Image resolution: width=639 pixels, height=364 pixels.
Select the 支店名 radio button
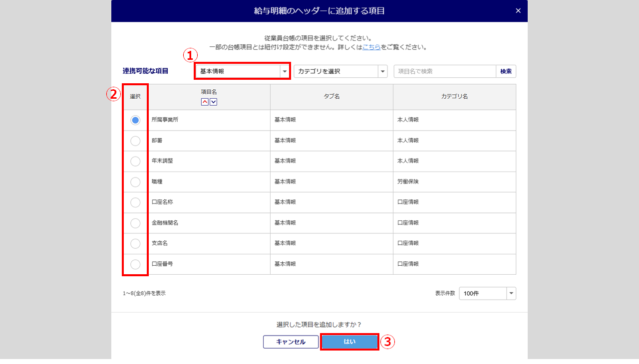[135, 243]
